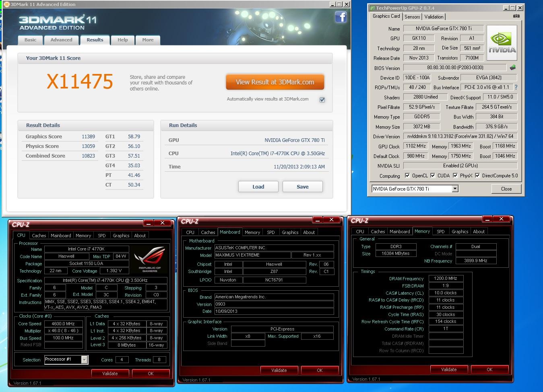Click the Multiplier x 46.0 value in CPU-Z
Screen dimensions: 543x392
point(63,331)
